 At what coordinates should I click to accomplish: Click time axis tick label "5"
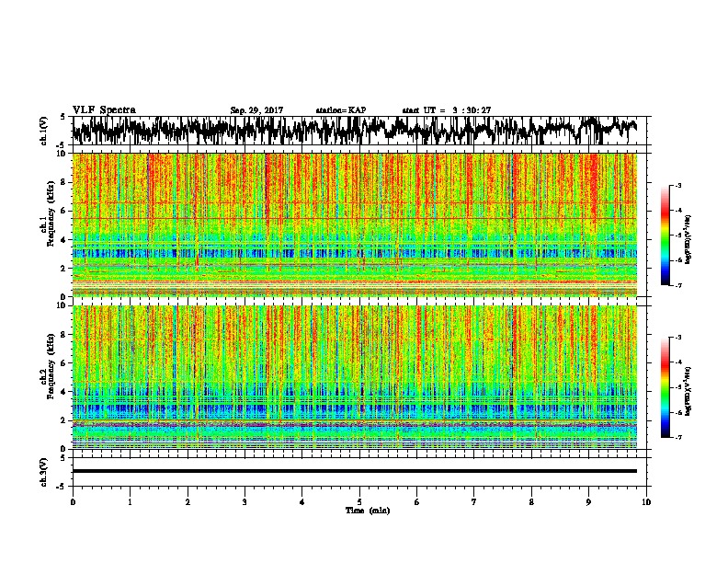pos(359,502)
